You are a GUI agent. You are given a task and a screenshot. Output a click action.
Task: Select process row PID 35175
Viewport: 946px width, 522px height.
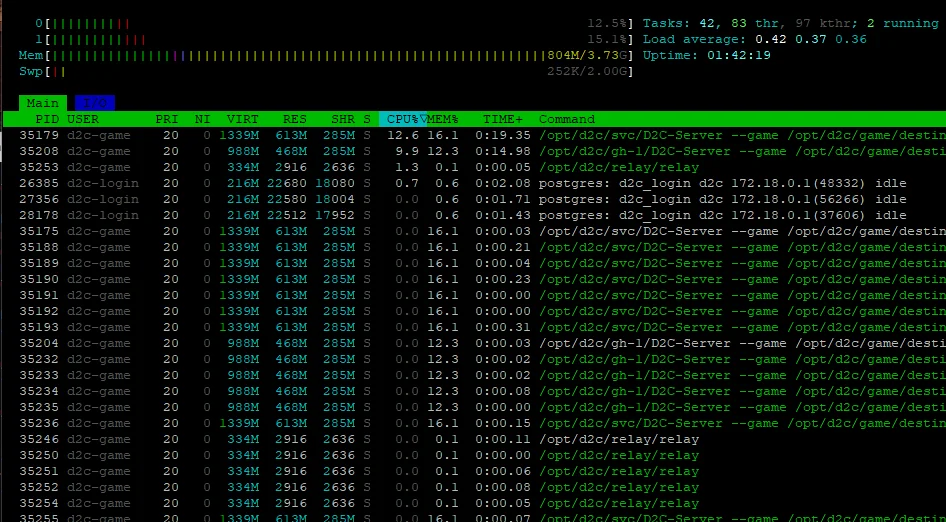pyautogui.click(x=473, y=231)
